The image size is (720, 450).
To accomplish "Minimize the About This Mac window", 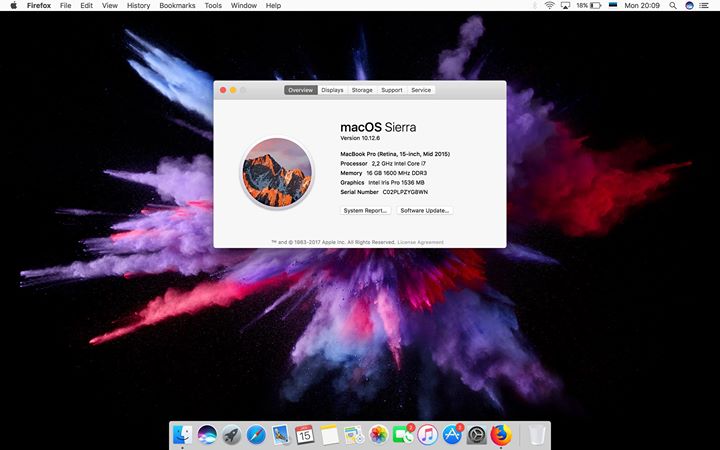I will (233, 90).
